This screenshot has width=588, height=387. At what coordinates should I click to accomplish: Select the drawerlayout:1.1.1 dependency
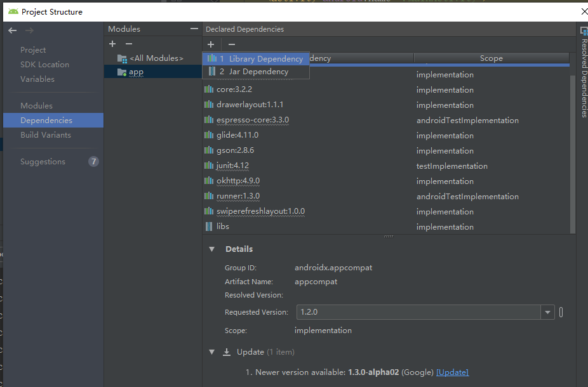click(386, 105)
